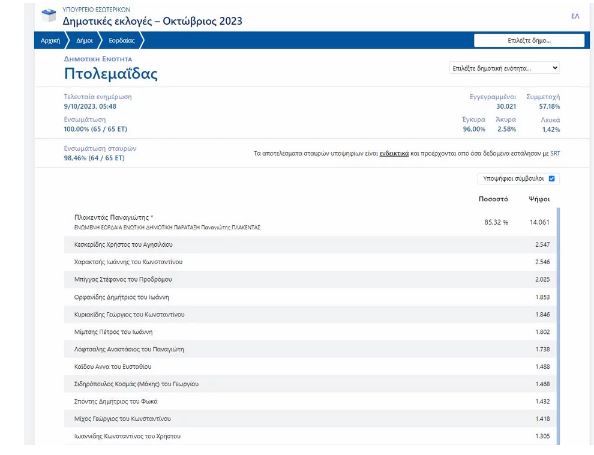Click the ballot box logo icon
This screenshot has width=594, height=455.
coord(48,16)
